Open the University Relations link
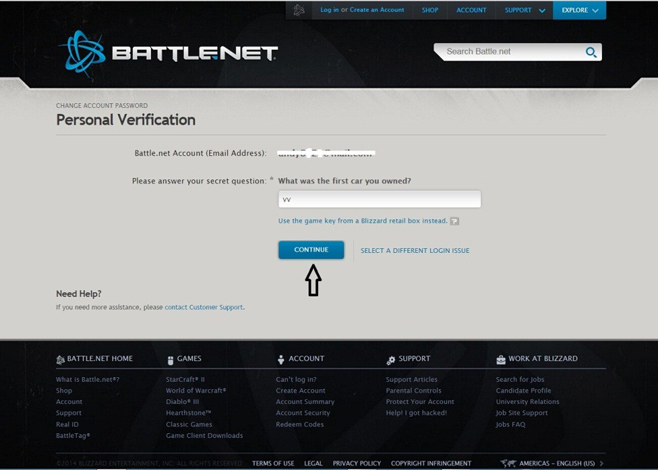This screenshot has width=658, height=470. tap(527, 402)
